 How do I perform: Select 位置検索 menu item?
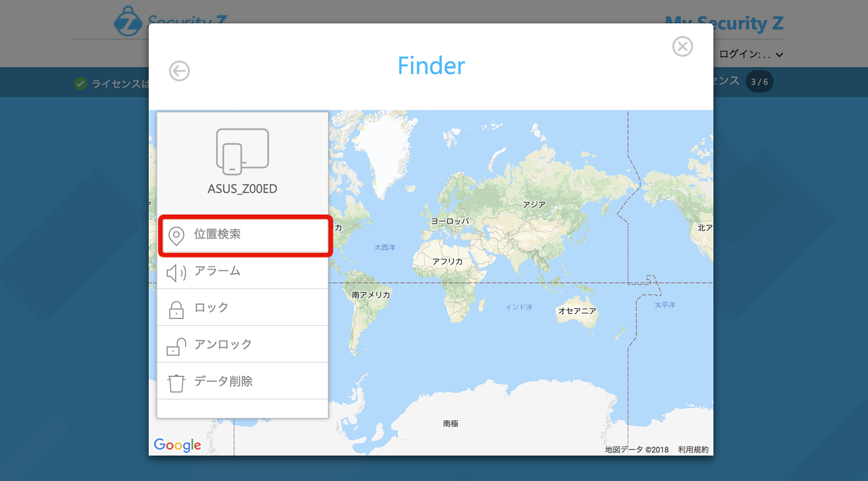pyautogui.click(x=217, y=234)
